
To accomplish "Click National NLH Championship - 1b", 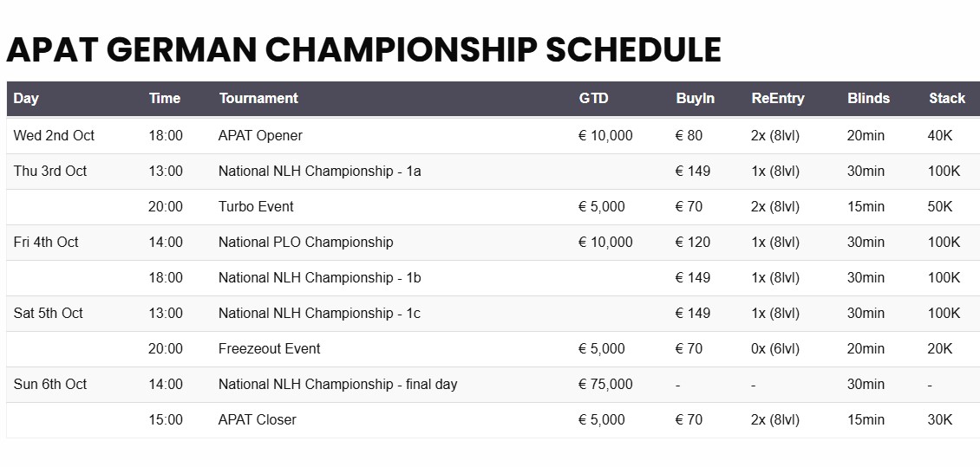I will (319, 278).
